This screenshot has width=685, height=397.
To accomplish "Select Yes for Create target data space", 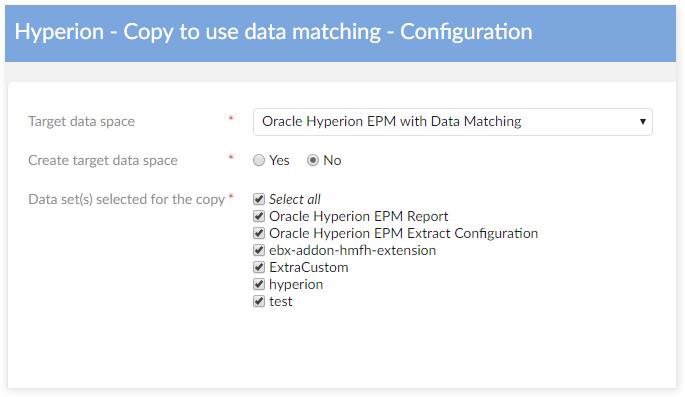I will tap(259, 160).
